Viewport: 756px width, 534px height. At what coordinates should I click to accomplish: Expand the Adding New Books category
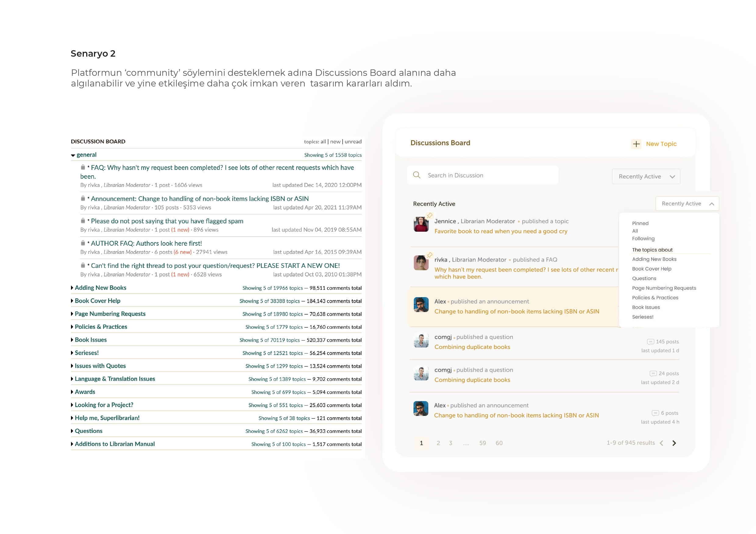(72, 288)
